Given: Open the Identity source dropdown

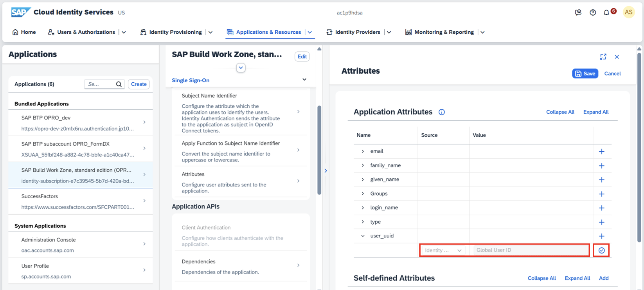Looking at the screenshot, I should click(x=443, y=250).
